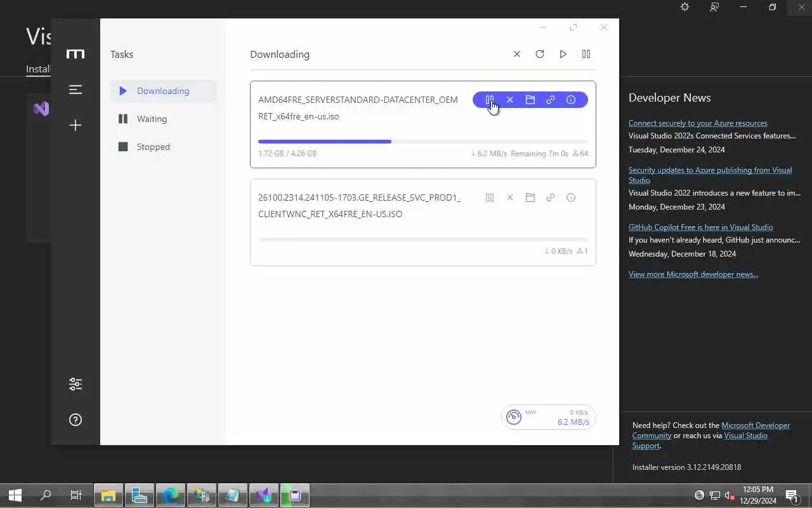
Task: Click the speedometer icon
Action: point(514,417)
